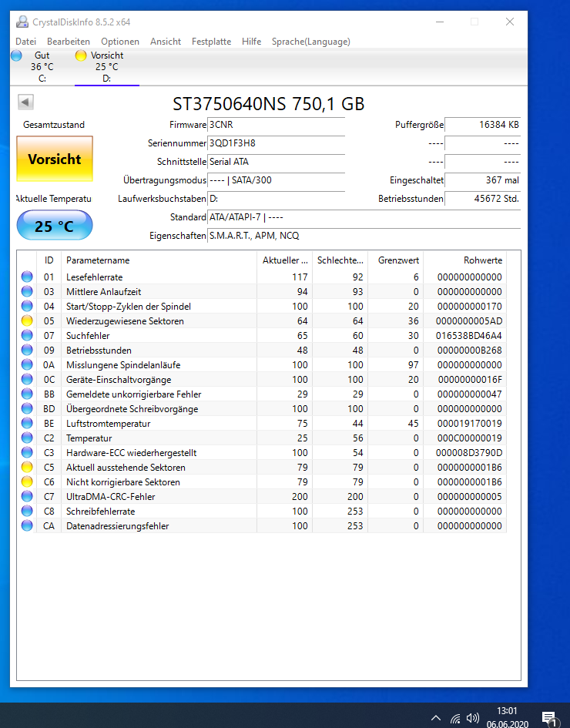Viewport: 570px width, 728px height.
Task: Click the Parametername column header
Action: (x=159, y=260)
